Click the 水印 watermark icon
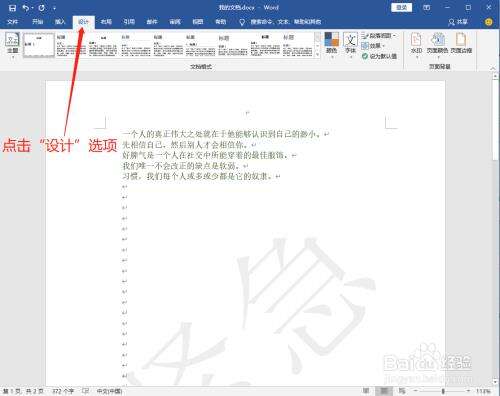 point(416,44)
